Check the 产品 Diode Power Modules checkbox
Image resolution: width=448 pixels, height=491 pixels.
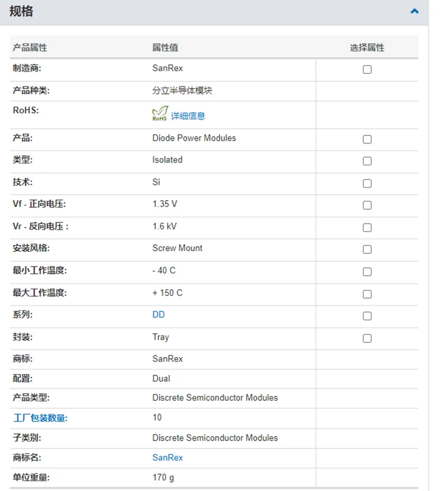coord(367,140)
